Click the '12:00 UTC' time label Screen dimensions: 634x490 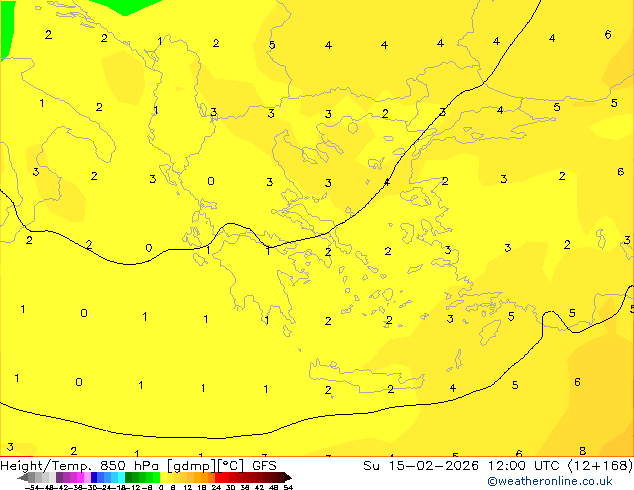tap(526, 466)
